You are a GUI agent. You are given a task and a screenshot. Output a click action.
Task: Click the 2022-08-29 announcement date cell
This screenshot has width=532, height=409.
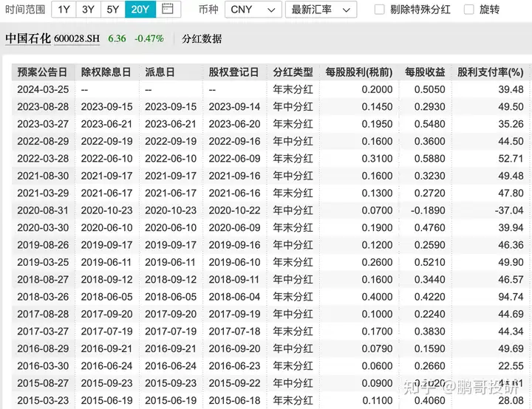pos(43,142)
